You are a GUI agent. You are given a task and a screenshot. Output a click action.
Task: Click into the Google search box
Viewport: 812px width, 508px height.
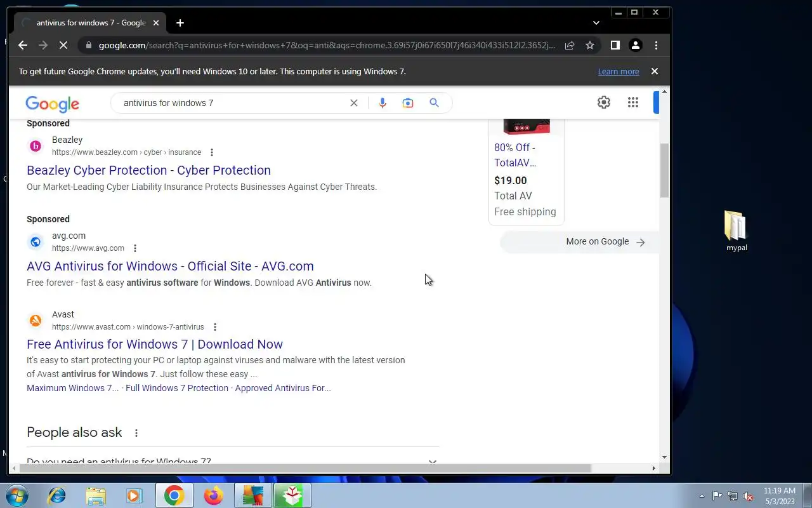(232, 103)
